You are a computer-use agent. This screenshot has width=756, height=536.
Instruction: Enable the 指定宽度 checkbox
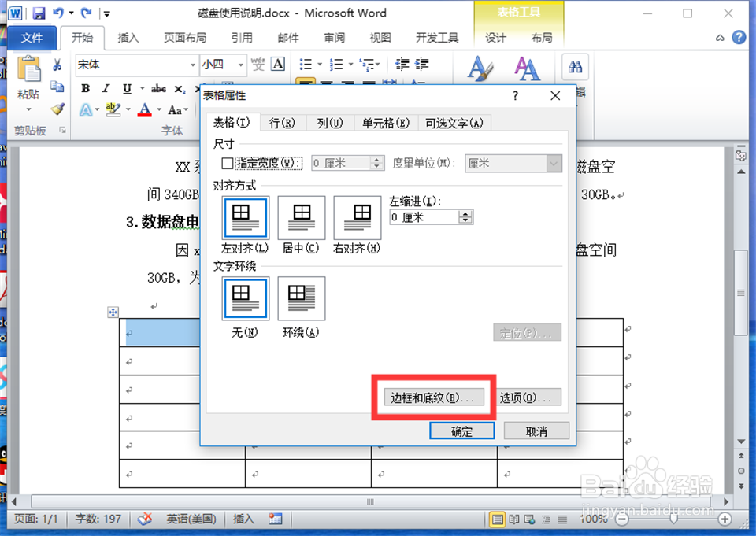pyautogui.click(x=227, y=163)
